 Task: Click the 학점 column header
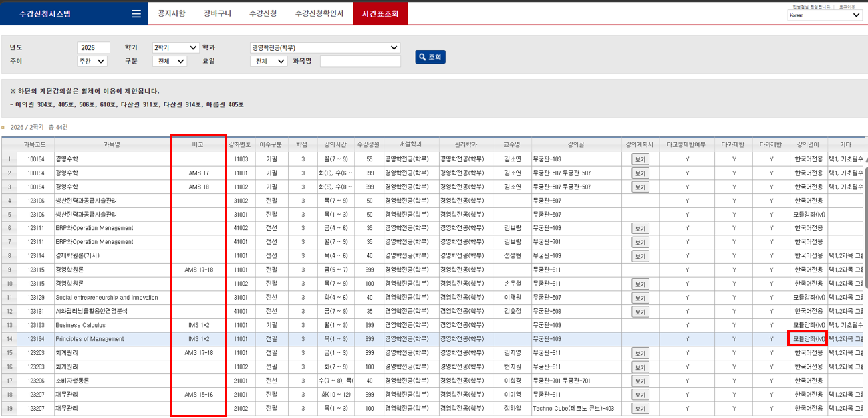click(x=302, y=144)
